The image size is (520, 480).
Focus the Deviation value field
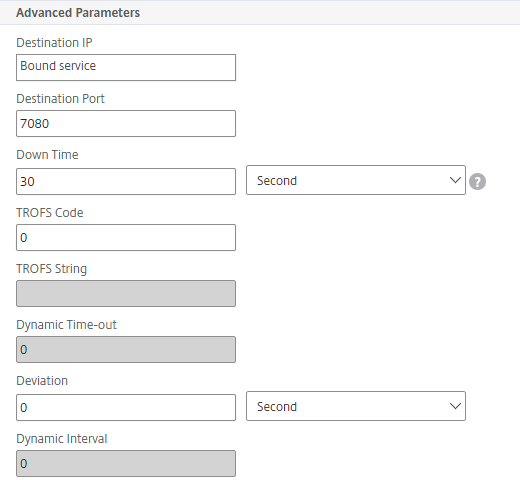(126, 407)
